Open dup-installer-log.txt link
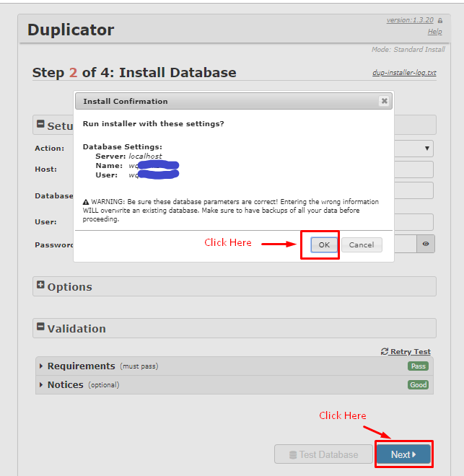 [404, 73]
